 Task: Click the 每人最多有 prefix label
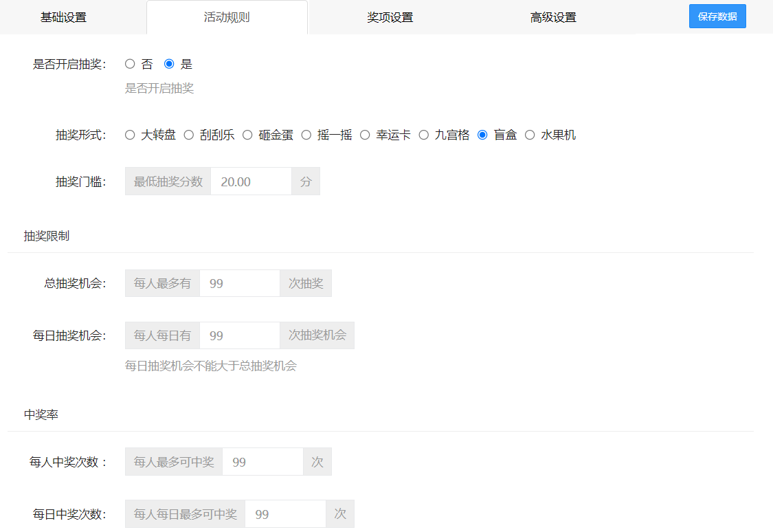162,283
